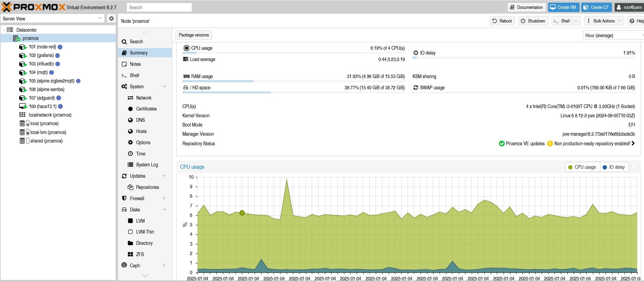Collapse the proxmox node in the tree
This screenshot has height=282, width=644.
[10, 39]
